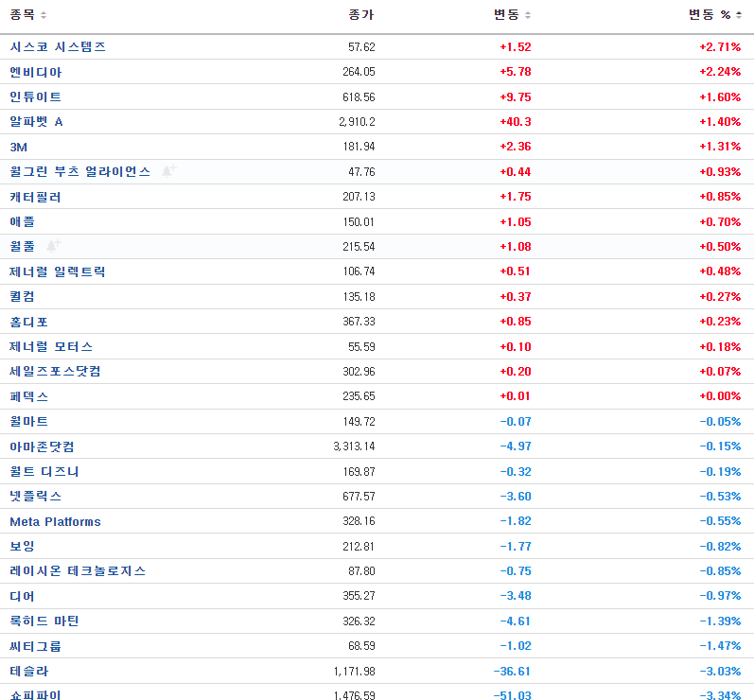
Task: Sort by 종목 column arrows
Action: click(44, 15)
